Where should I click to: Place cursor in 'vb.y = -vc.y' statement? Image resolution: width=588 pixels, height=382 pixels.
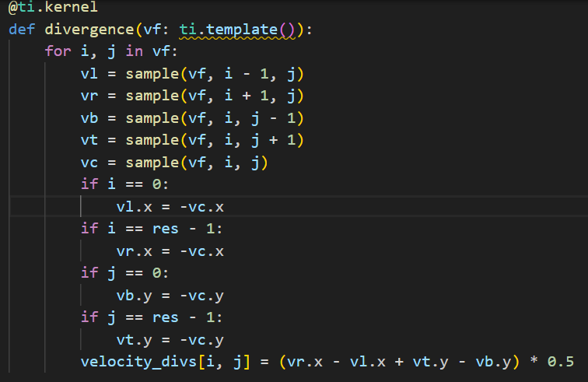coord(170,296)
